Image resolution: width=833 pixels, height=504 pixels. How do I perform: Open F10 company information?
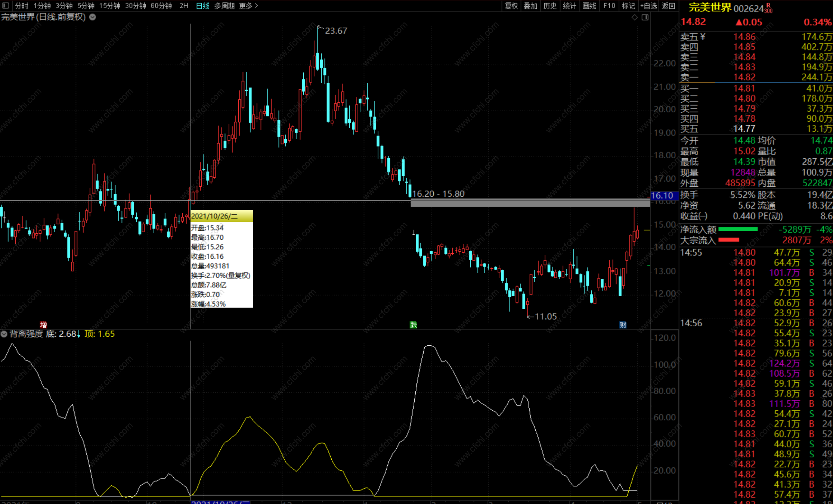tap(609, 6)
